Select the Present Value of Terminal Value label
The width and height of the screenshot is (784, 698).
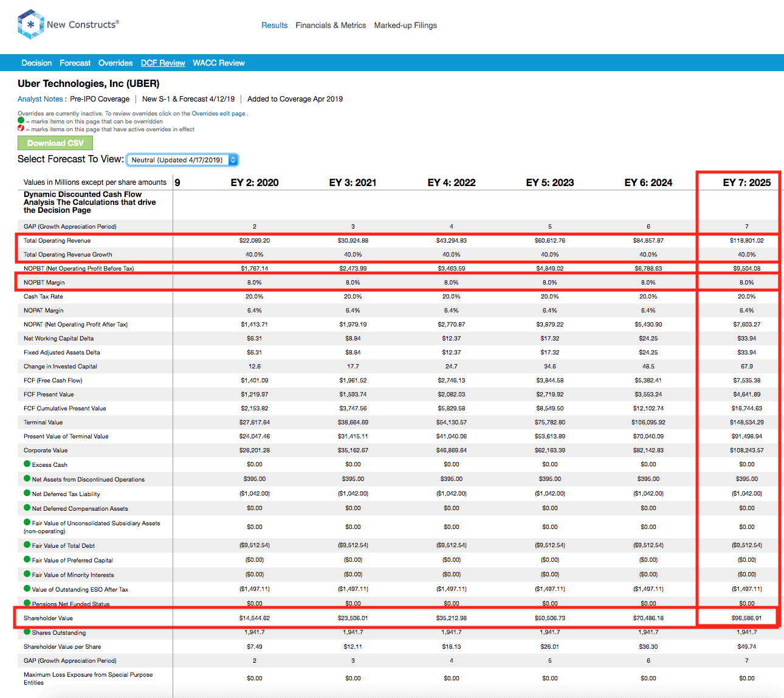[x=66, y=437]
